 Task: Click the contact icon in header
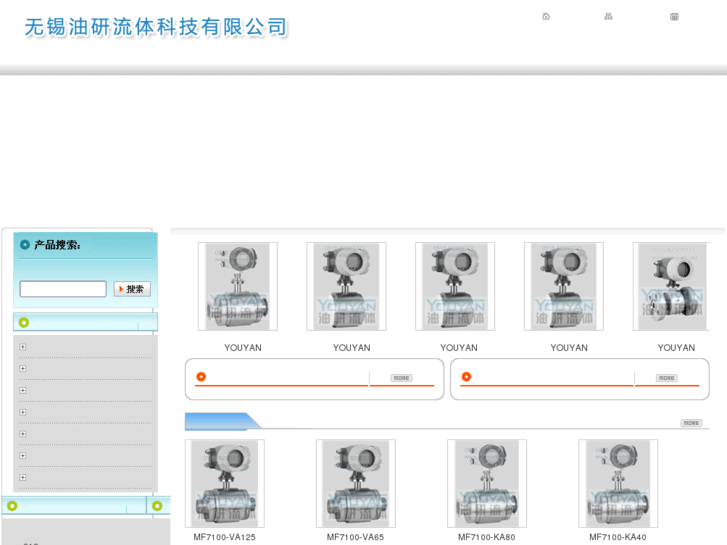coord(675,17)
